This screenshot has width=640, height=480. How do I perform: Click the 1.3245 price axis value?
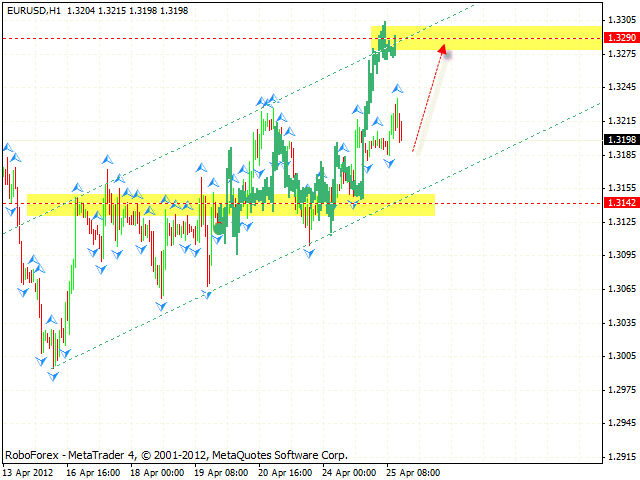tap(622, 87)
